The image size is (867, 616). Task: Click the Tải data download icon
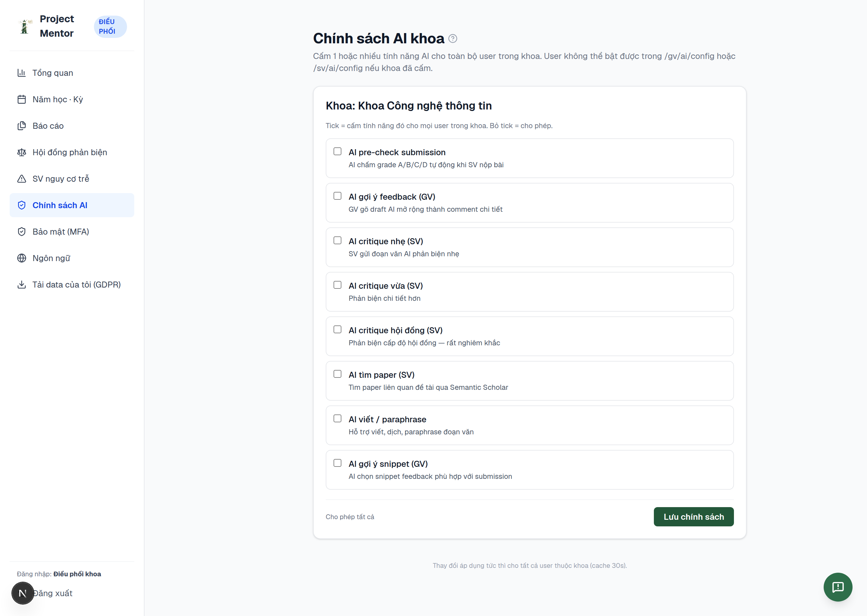[22, 285]
